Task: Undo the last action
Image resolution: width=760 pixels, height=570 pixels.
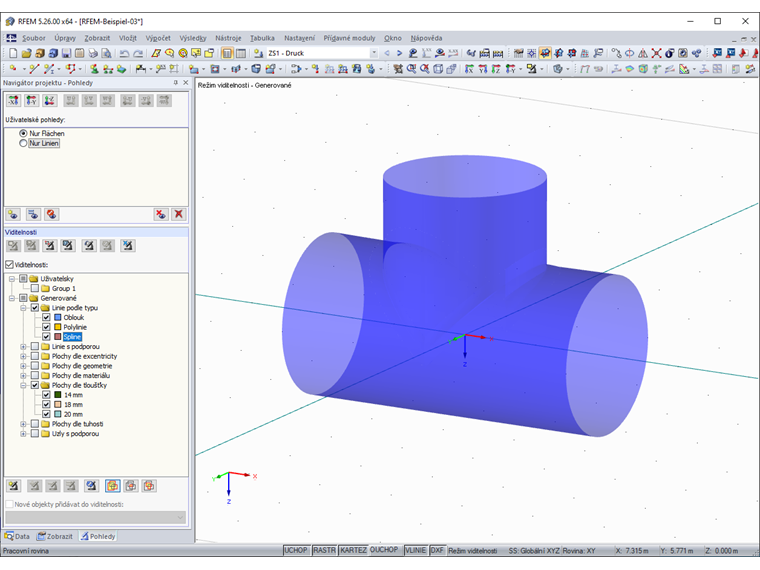Action: pyautogui.click(x=125, y=53)
